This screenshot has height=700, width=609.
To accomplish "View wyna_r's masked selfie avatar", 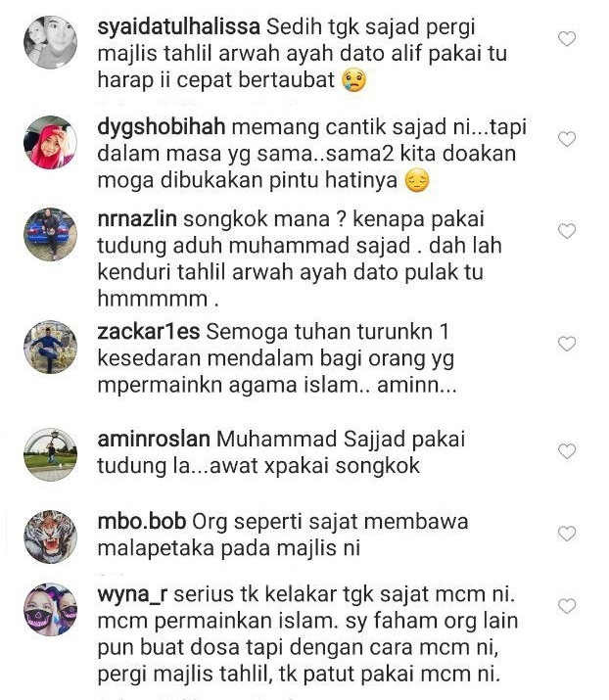I will tap(50, 609).
